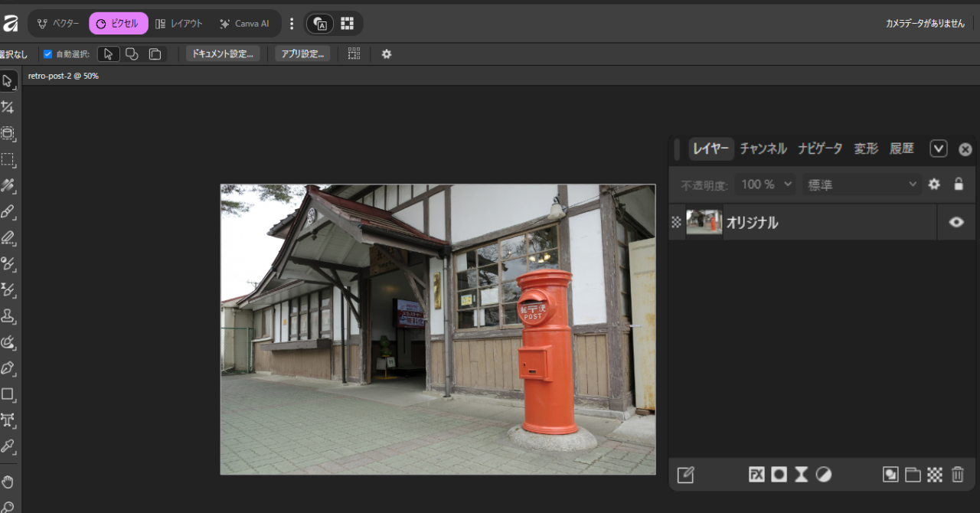Click the layer FX effects icon
Image resolution: width=980 pixels, height=513 pixels.
pos(756,475)
